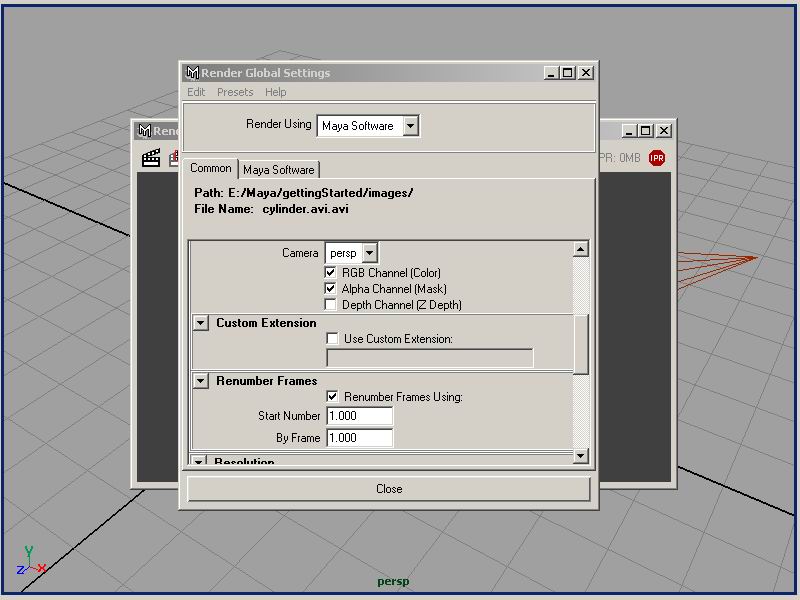Image resolution: width=800 pixels, height=600 pixels.
Task: Click the Maya logo icon in Render View title bar
Action: (x=145, y=131)
